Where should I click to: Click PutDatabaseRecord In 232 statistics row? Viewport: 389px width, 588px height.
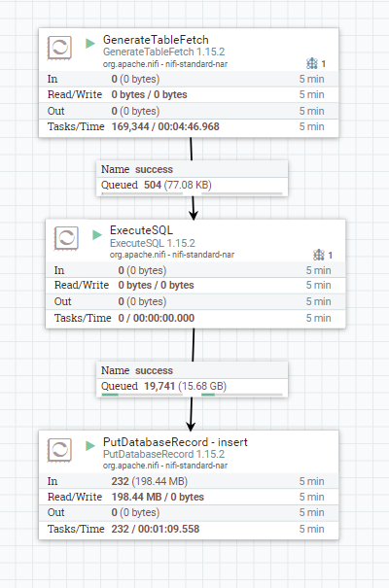(189, 481)
